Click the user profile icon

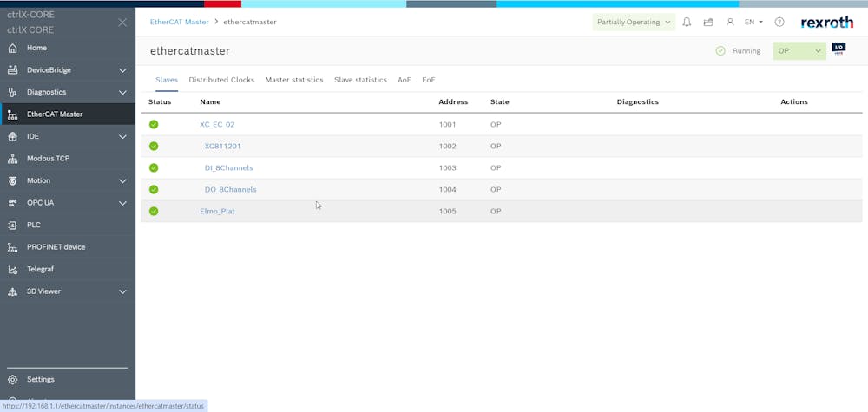click(730, 22)
